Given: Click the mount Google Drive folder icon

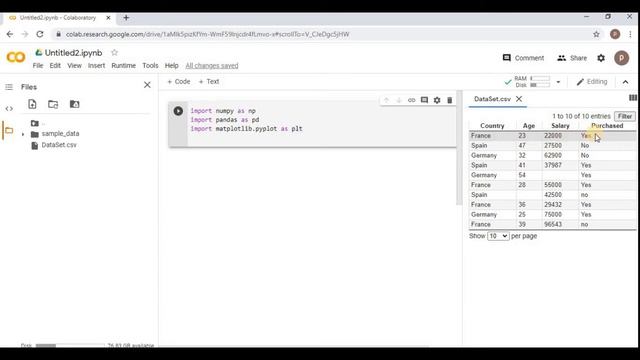Looking at the screenshot, I should 74,104.
